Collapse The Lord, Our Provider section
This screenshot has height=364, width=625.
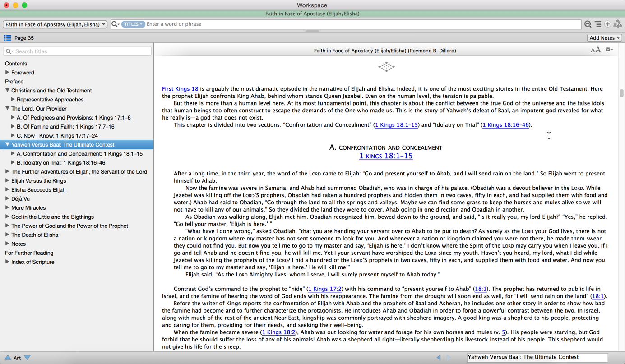(x=7, y=108)
